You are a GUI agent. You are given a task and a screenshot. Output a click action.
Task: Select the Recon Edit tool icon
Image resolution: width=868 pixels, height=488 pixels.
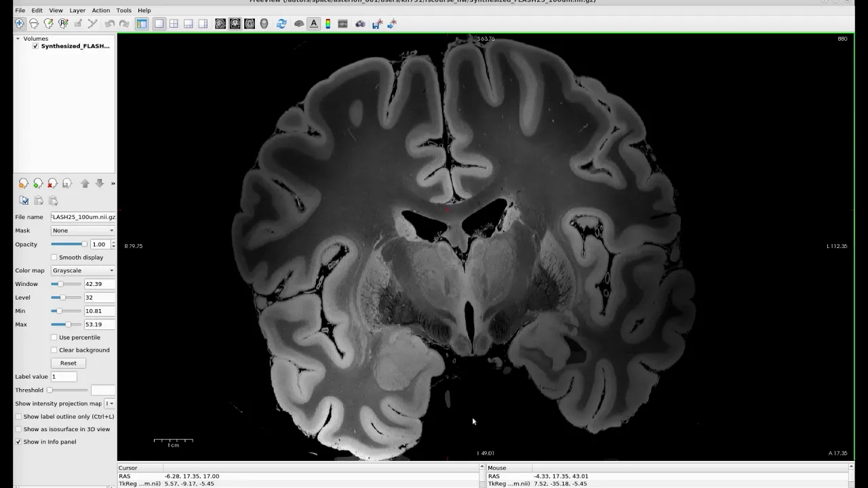63,24
